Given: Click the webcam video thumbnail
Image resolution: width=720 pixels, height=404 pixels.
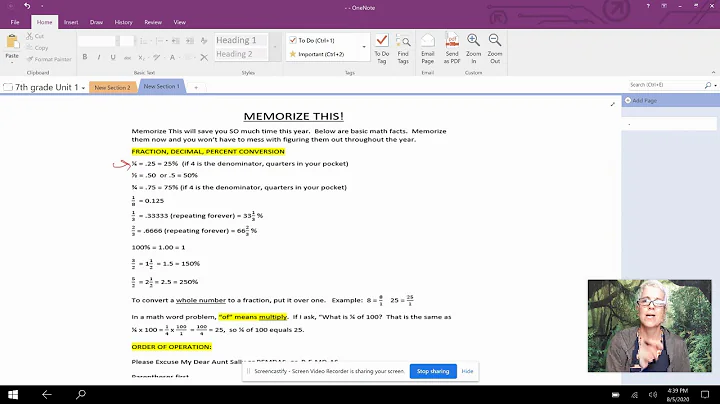Looking at the screenshot, I should coord(649,325).
